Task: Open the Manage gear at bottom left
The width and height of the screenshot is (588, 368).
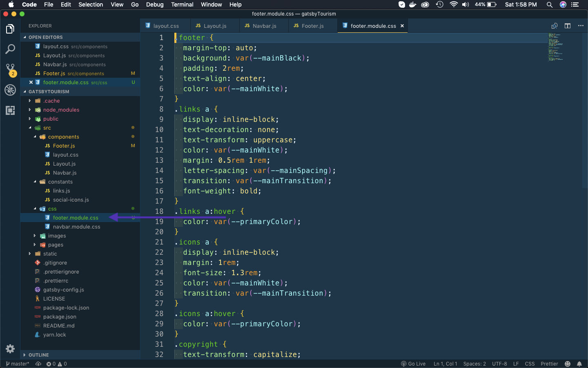Action: pos(10,349)
